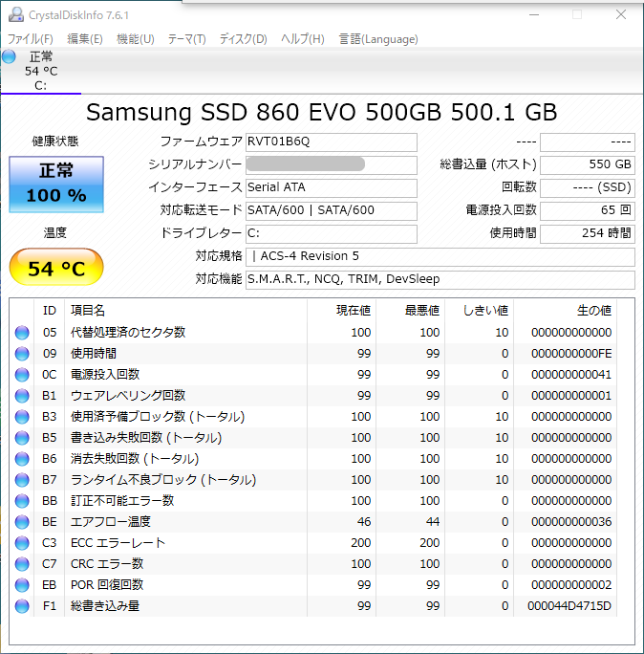Viewport: 644px width, 654px height.
Task: Click the drive letter field C:
Action: [x=332, y=233]
